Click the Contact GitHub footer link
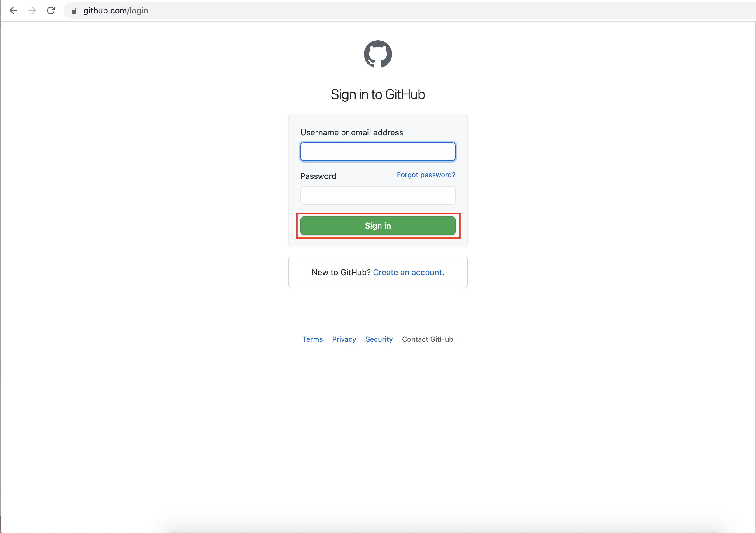 click(x=427, y=339)
